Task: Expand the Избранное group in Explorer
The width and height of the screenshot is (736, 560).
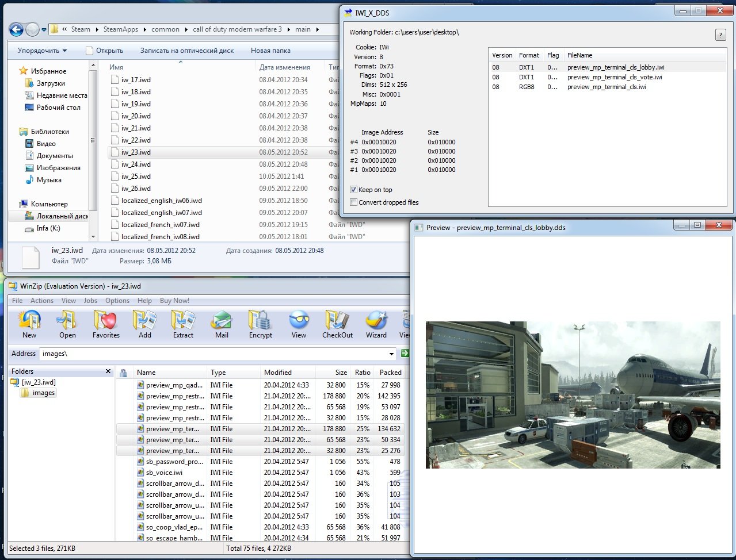Action: [x=48, y=71]
